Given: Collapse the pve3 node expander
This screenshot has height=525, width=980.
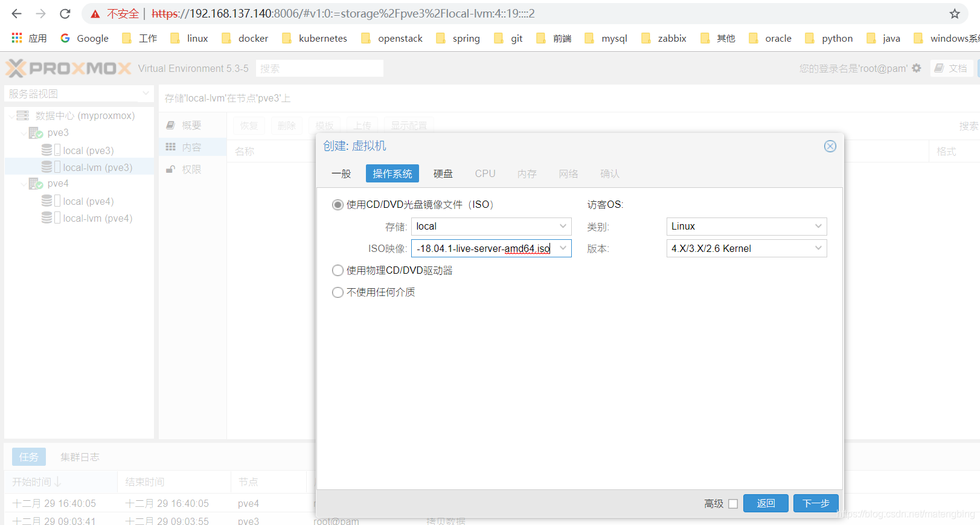Looking at the screenshot, I should tap(24, 133).
